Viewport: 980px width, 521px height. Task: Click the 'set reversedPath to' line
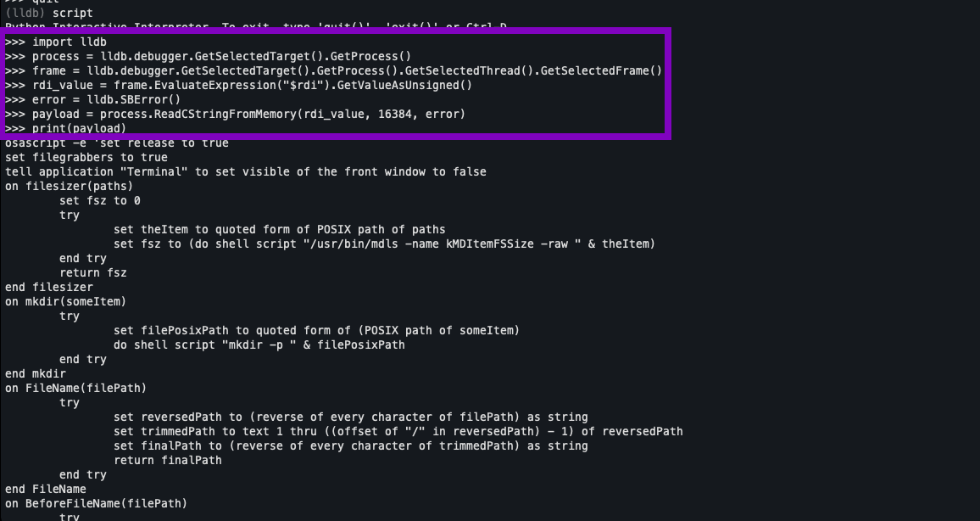point(351,417)
